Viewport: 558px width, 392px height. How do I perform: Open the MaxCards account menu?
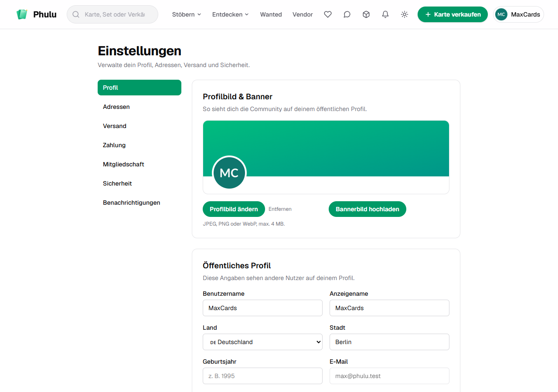point(519,14)
